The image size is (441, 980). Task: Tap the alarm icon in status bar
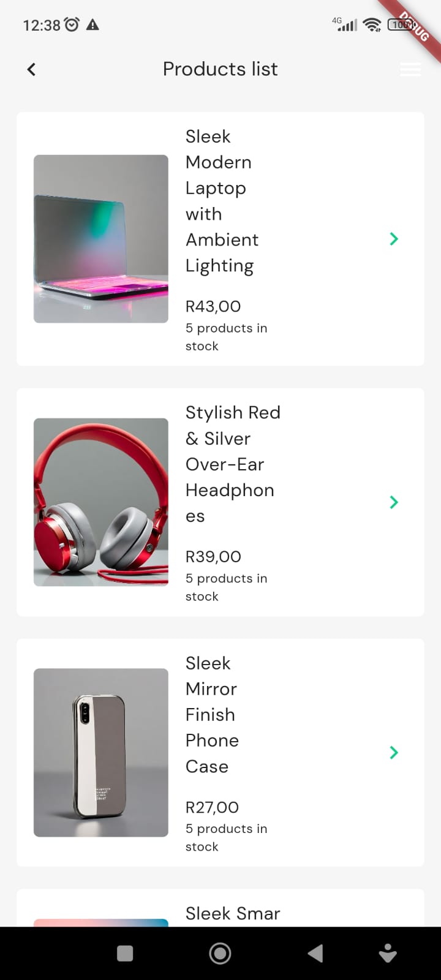coord(72,24)
